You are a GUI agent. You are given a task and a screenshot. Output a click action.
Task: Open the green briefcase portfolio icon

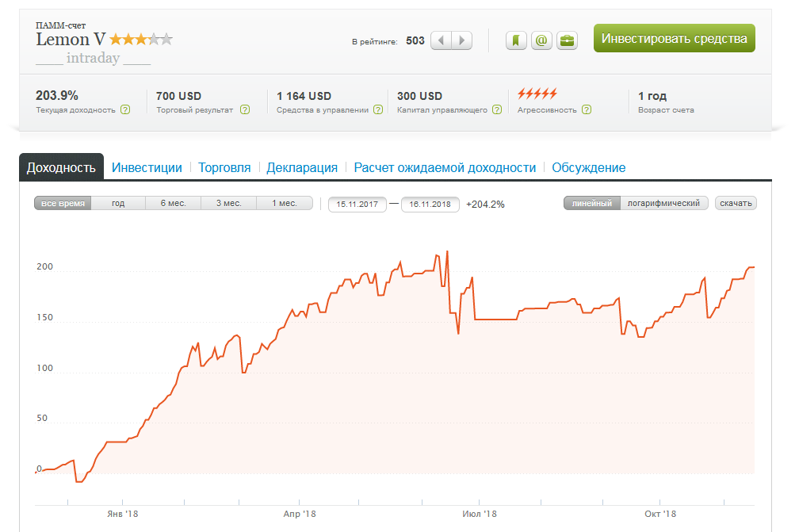[x=568, y=40]
